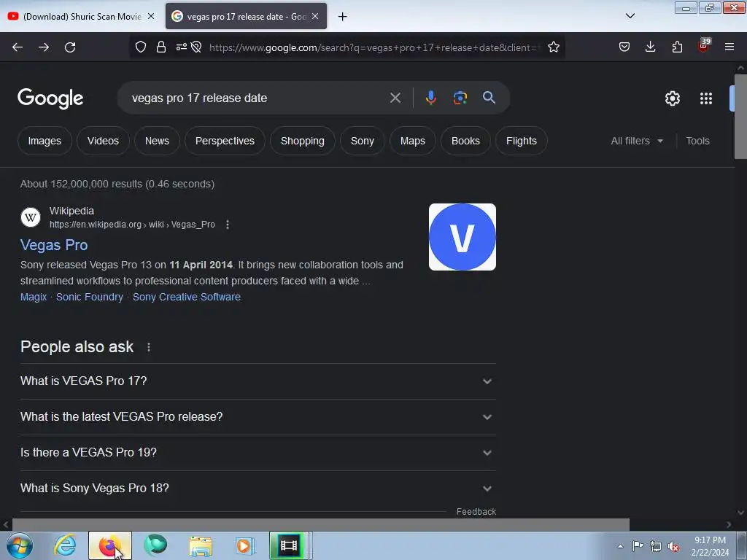747x560 pixels.
Task: Expand 'Is there a VEGAS Pro 19?'
Action: [258, 452]
